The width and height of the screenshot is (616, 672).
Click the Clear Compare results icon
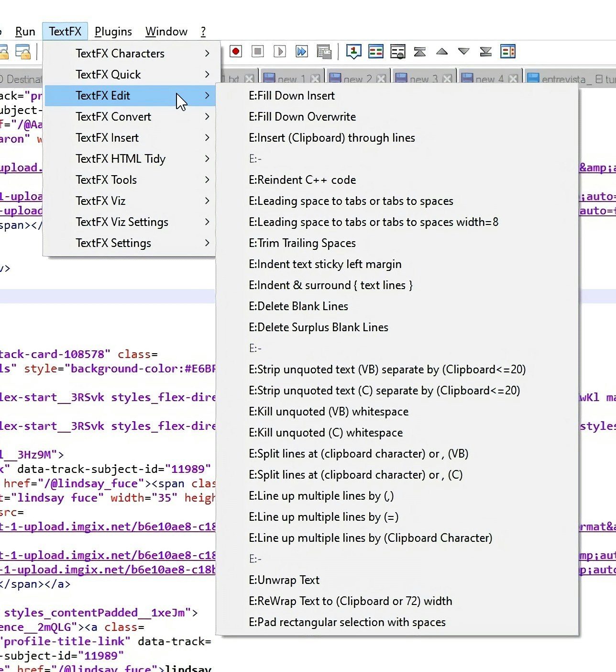398,51
